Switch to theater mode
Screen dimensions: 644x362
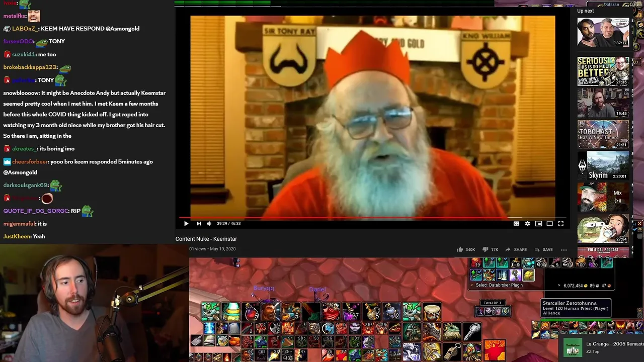(x=549, y=224)
